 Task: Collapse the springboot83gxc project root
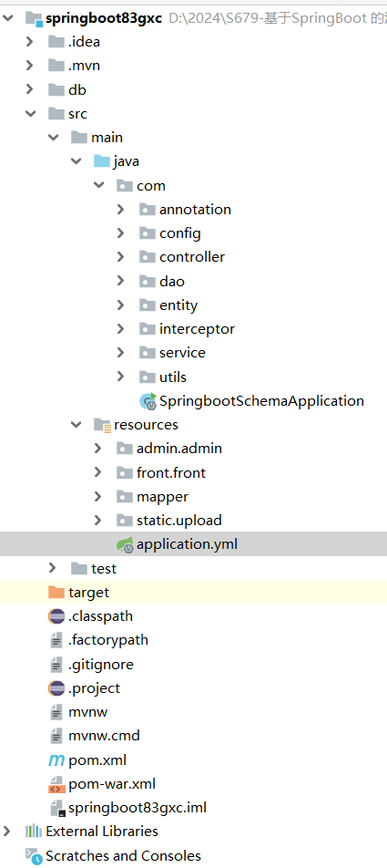[x=8, y=18]
